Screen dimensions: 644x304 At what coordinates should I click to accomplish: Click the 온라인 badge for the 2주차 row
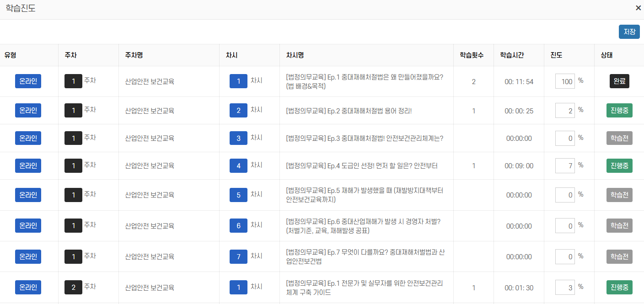point(28,288)
